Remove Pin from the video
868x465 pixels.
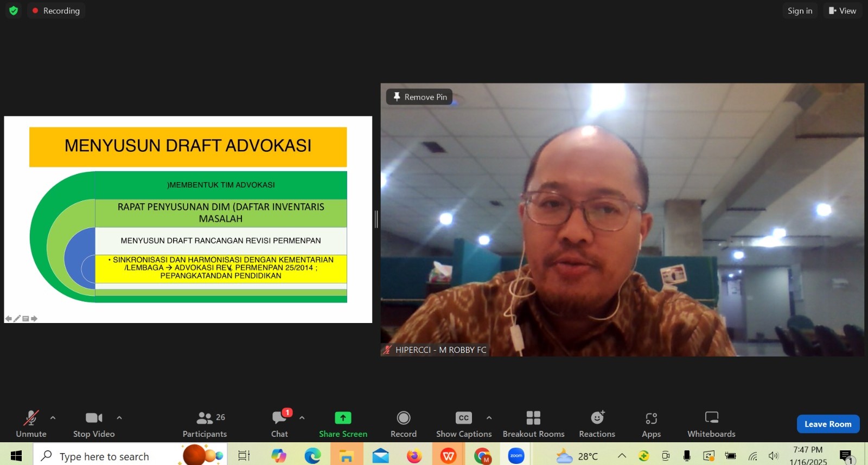[419, 97]
